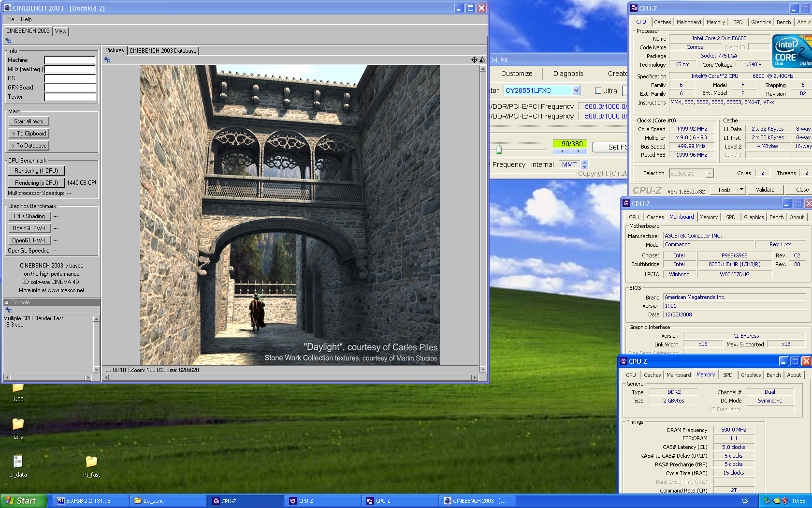The width and height of the screenshot is (812, 508).
Task: Open the Diagnosis tab in SetFSB
Action: pyautogui.click(x=568, y=74)
